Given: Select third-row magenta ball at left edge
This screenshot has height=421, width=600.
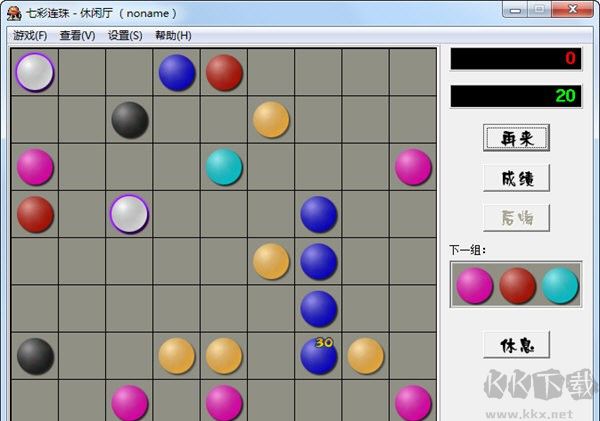Looking at the screenshot, I should click(x=35, y=167).
